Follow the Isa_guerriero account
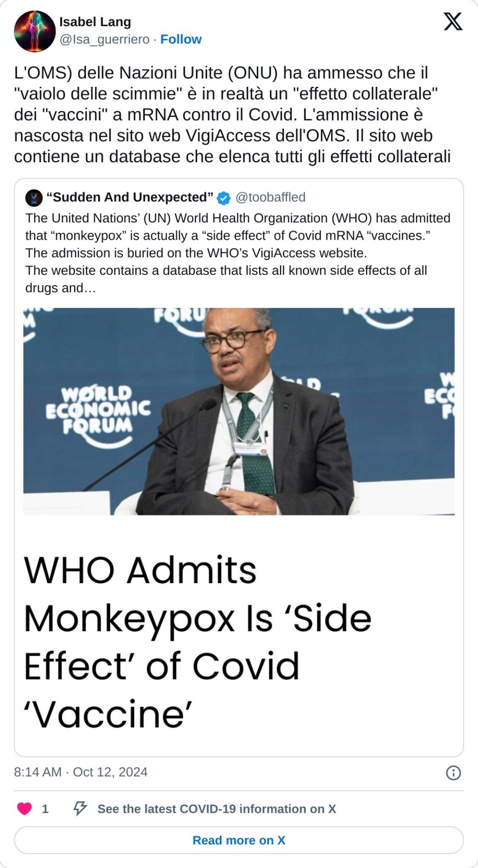Viewport: 478px width, 868px height. pos(181,39)
